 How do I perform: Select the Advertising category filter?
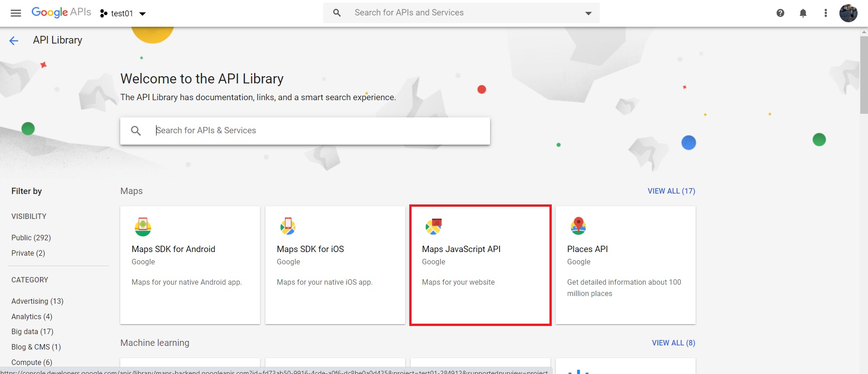(x=37, y=301)
